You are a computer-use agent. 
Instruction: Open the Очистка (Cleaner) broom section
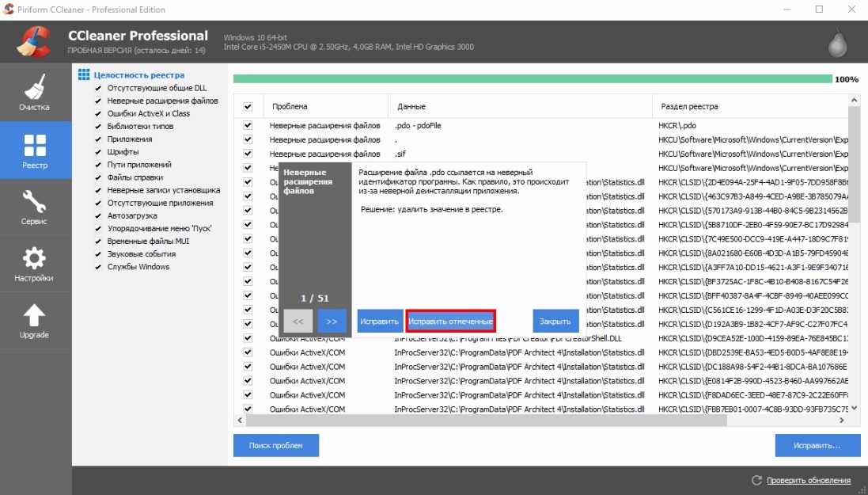35,93
